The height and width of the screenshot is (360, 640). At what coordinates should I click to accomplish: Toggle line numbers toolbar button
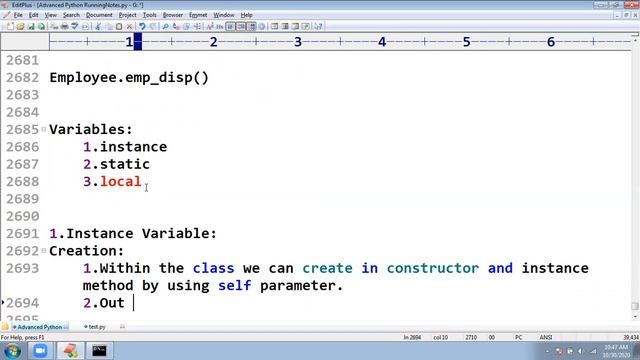click(x=241, y=27)
